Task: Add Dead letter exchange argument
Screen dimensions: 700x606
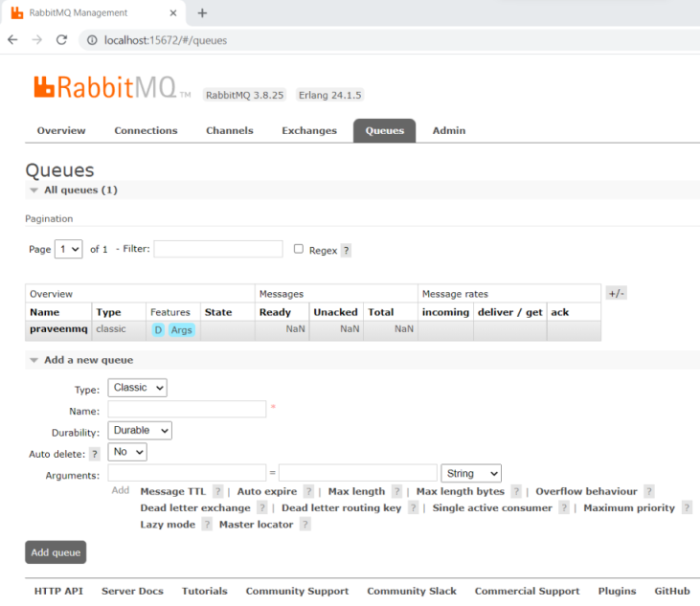Action: pyautogui.click(x=195, y=507)
